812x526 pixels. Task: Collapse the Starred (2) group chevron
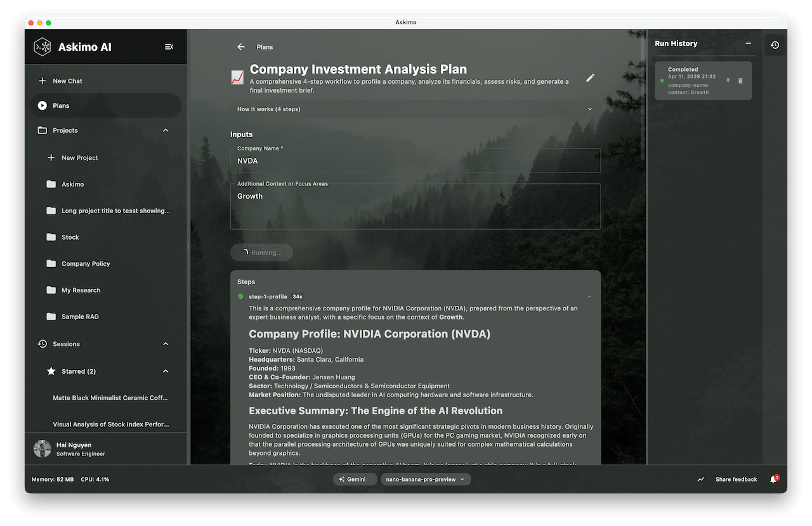[166, 371]
